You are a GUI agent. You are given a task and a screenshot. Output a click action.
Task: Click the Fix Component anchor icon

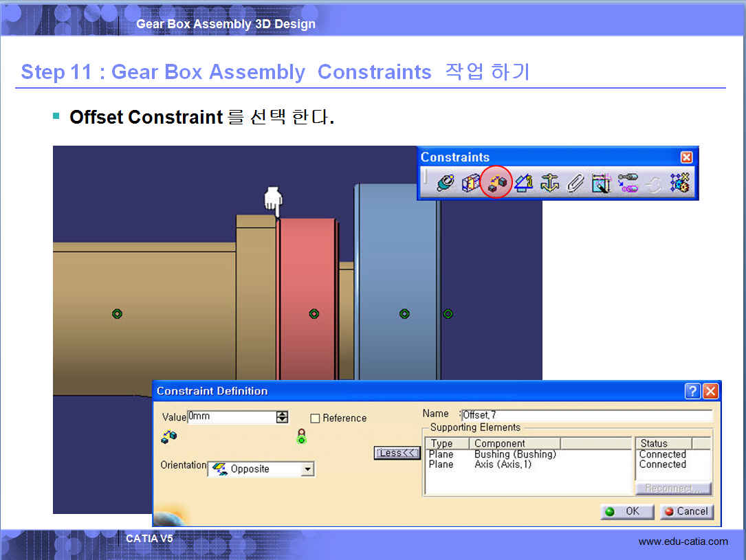click(549, 183)
